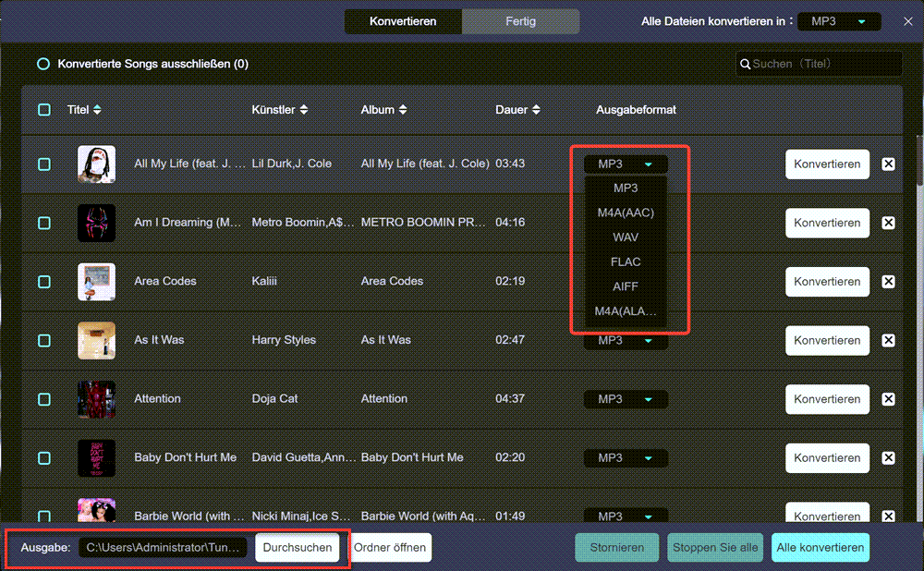Switch to the Fertig tab
The image size is (924, 571).
point(520,21)
